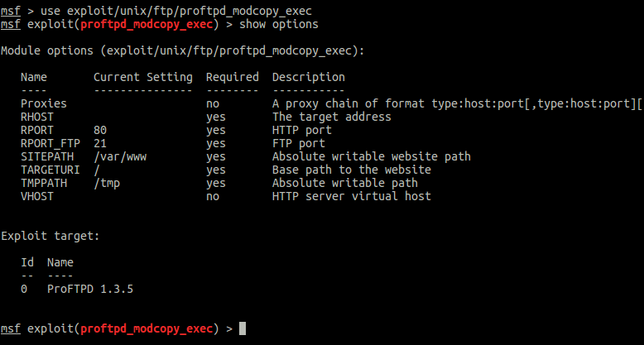Click the 'show options' command text
The width and height of the screenshot is (644, 345).
point(279,24)
